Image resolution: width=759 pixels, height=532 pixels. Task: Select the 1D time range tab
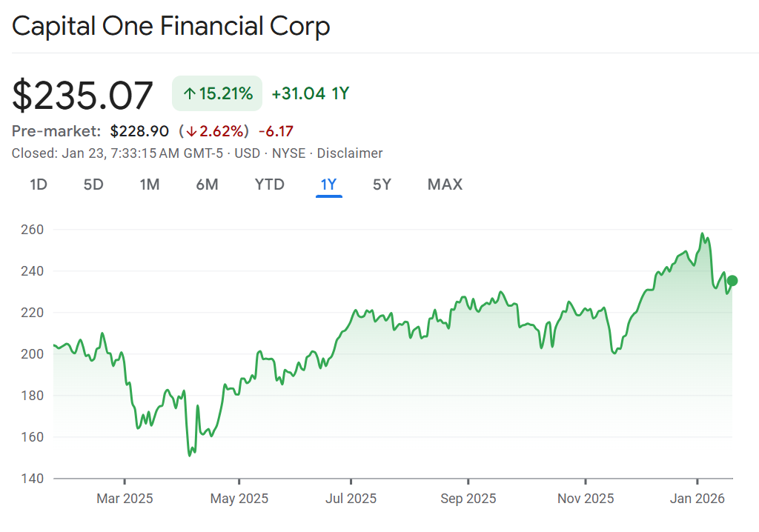[39, 184]
